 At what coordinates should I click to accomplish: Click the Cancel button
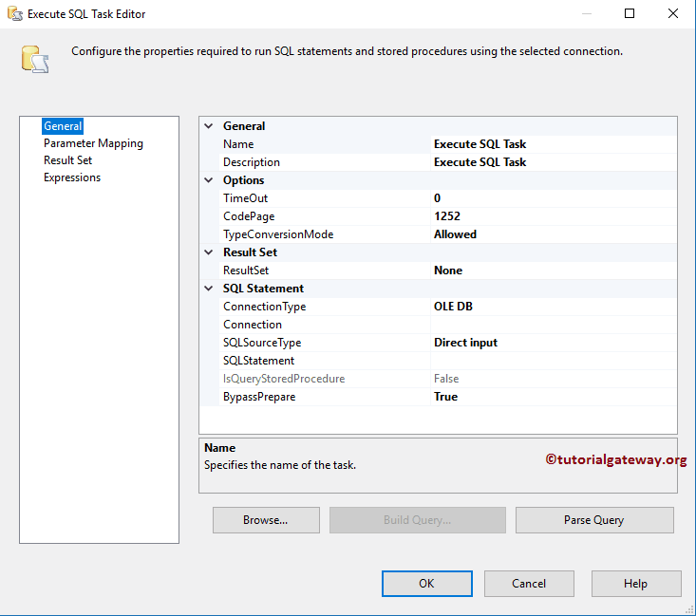point(529,584)
